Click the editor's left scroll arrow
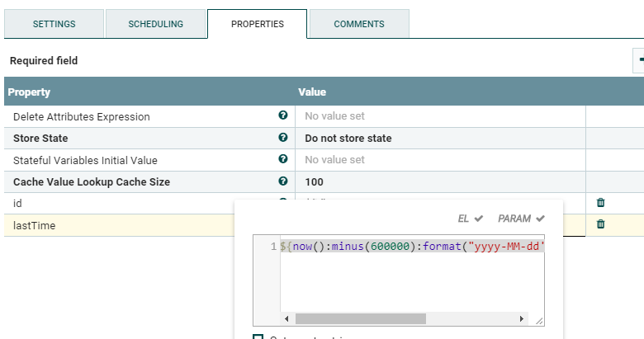 [x=286, y=318]
